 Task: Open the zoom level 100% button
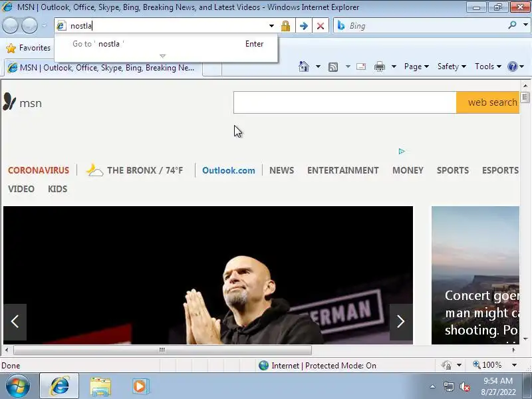pos(487,365)
